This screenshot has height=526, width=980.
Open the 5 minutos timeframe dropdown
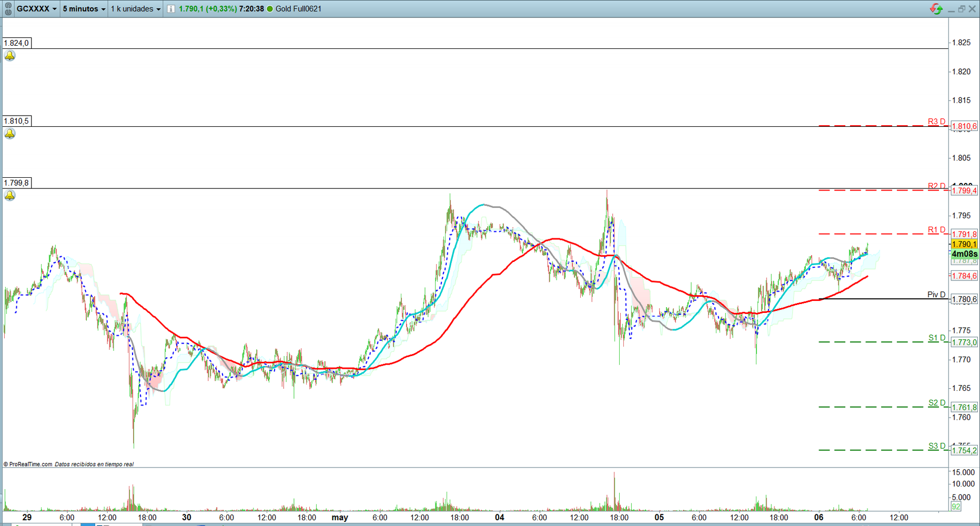84,9
